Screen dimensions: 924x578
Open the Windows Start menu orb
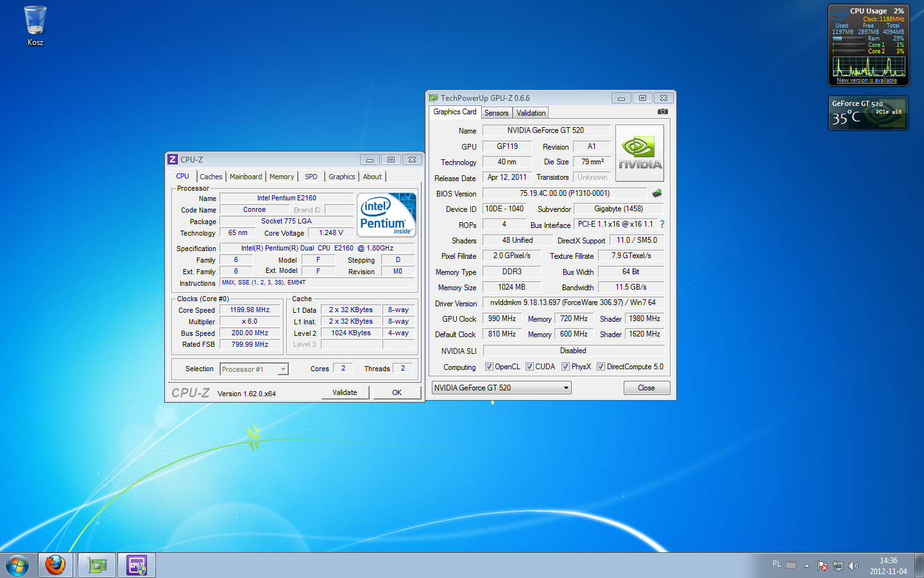click(x=17, y=565)
